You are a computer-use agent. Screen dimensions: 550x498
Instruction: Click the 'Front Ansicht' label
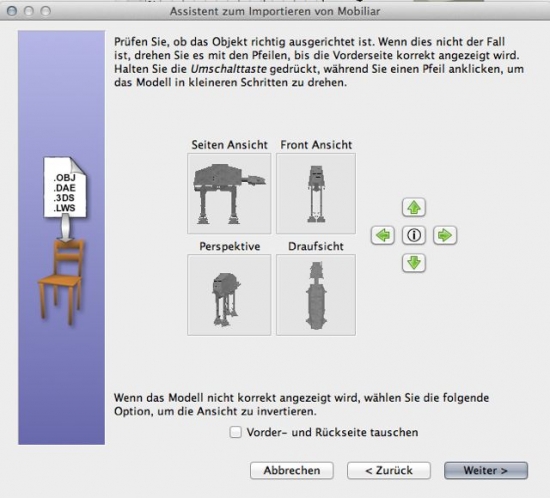(x=316, y=145)
